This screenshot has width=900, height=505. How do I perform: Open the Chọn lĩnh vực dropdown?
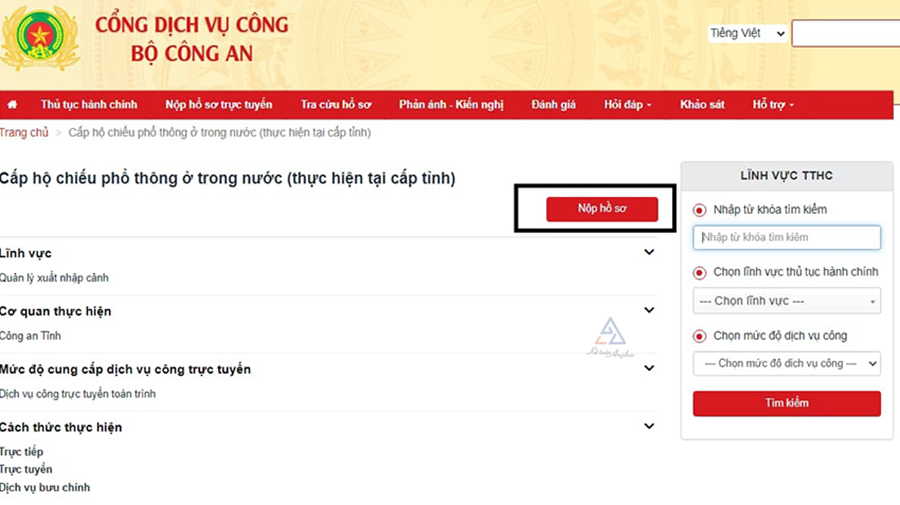click(786, 301)
